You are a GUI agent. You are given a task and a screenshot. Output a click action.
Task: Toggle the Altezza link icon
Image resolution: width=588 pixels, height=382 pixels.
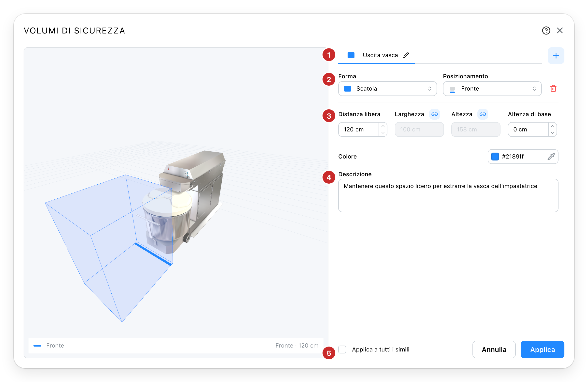(483, 114)
